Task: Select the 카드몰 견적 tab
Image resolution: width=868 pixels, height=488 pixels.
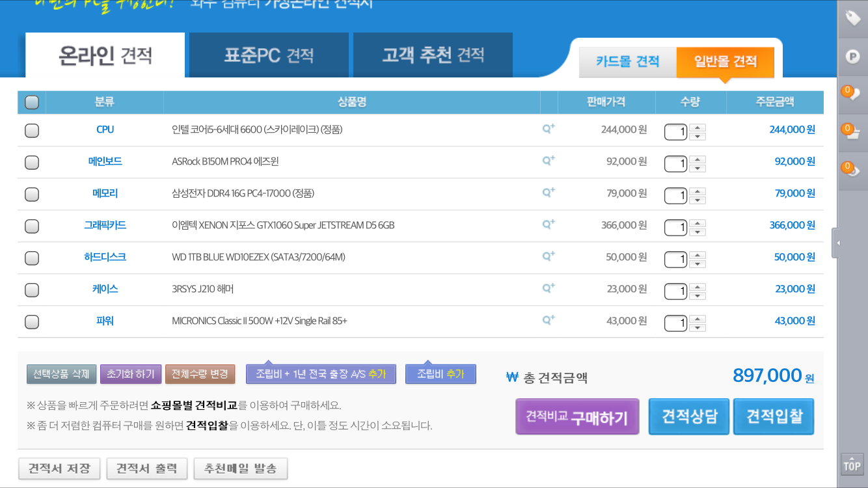Action: 627,62
